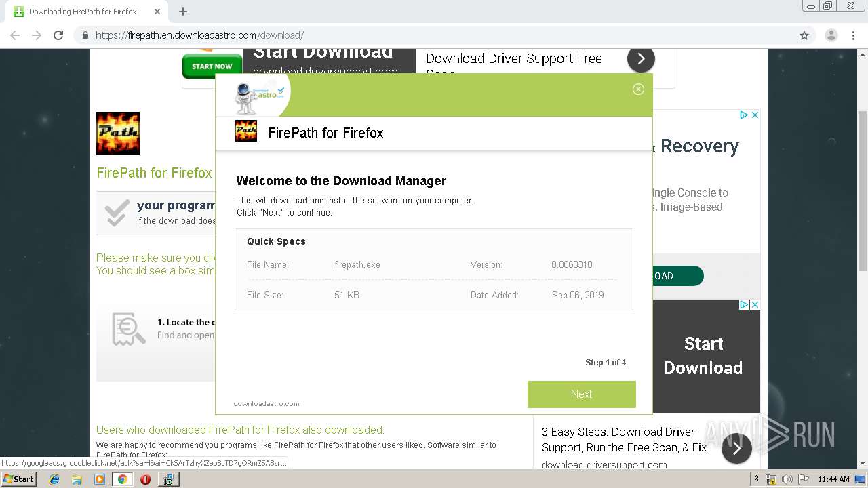Click Chrome taskbar icon

[122, 479]
